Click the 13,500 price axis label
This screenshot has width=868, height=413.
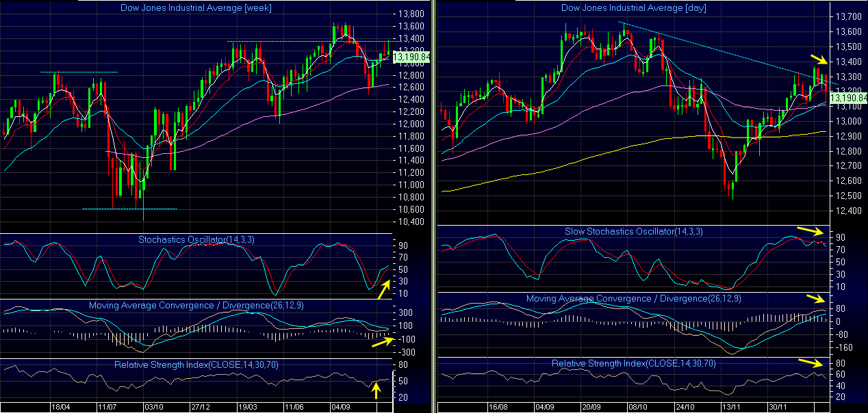tap(847, 46)
